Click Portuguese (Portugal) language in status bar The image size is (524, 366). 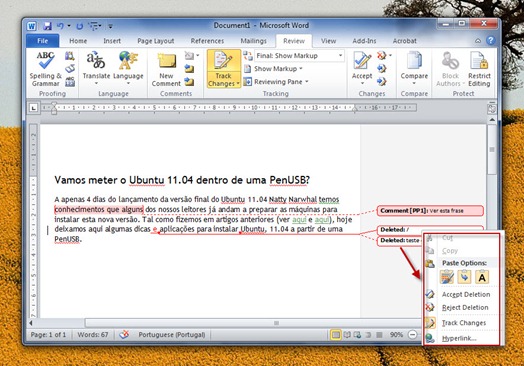(x=172, y=335)
